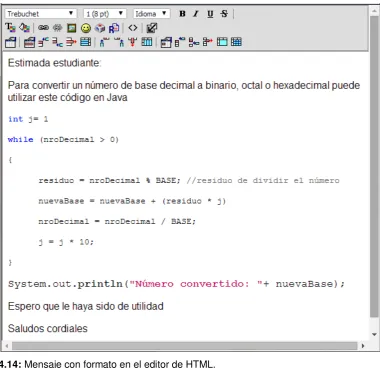
Task: Open search and replace tool
Action: tap(114, 28)
